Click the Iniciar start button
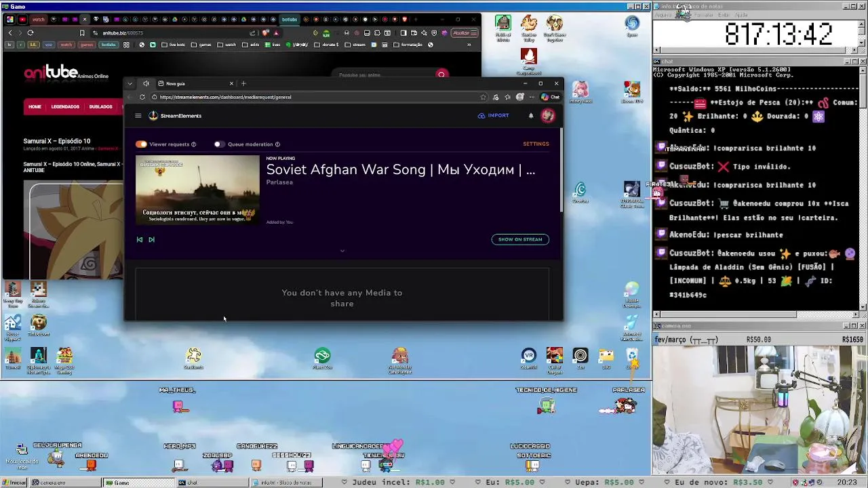 click(x=14, y=483)
